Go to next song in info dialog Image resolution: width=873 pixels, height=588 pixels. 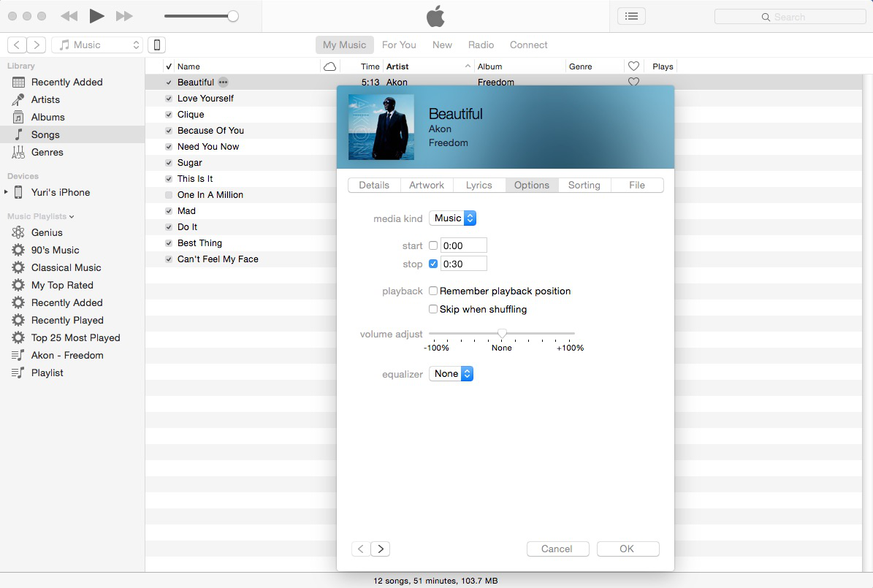coord(381,549)
